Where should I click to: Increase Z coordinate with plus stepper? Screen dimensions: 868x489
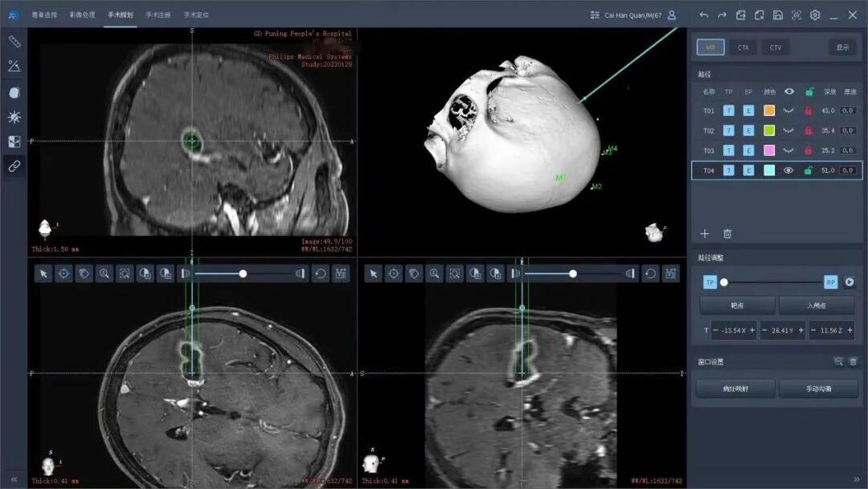click(x=850, y=331)
